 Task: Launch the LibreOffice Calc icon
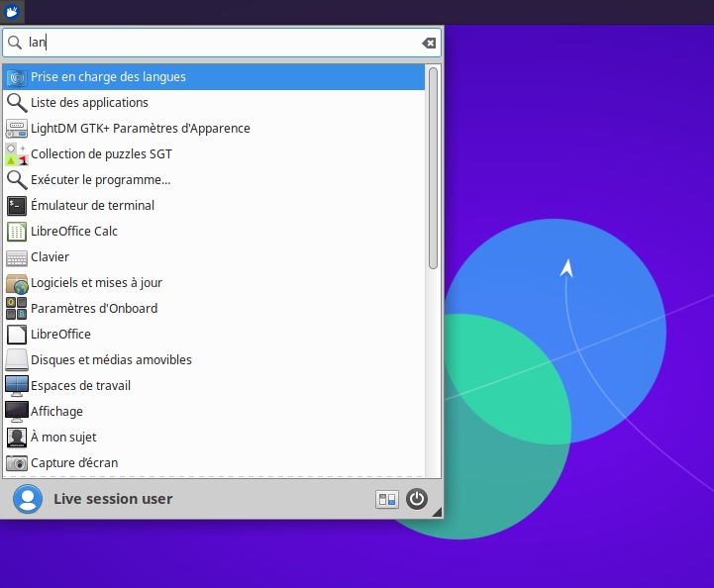[x=17, y=232]
